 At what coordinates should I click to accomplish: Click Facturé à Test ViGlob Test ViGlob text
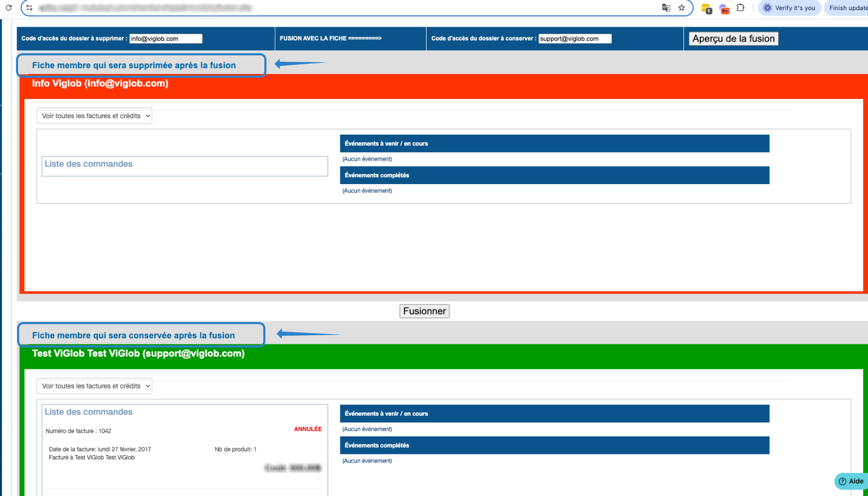[x=91, y=458]
